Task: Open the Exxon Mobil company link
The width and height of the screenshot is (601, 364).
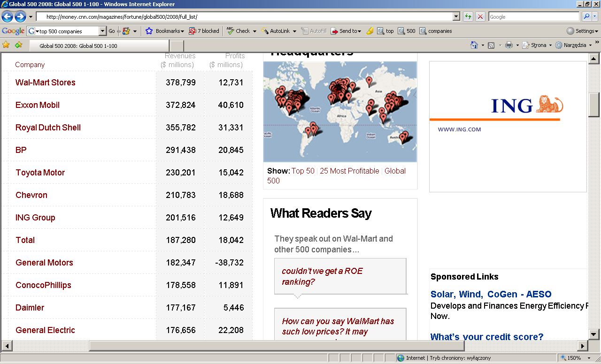Action: point(38,105)
